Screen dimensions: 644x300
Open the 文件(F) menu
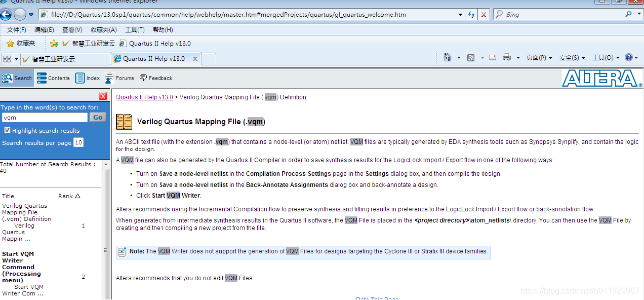16,30
